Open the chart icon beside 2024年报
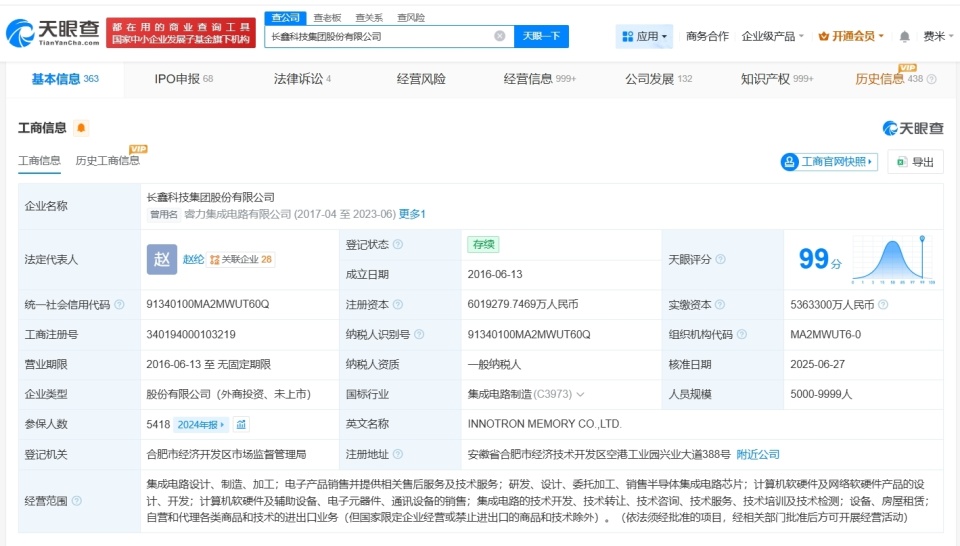The width and height of the screenshot is (960, 546). point(241,424)
